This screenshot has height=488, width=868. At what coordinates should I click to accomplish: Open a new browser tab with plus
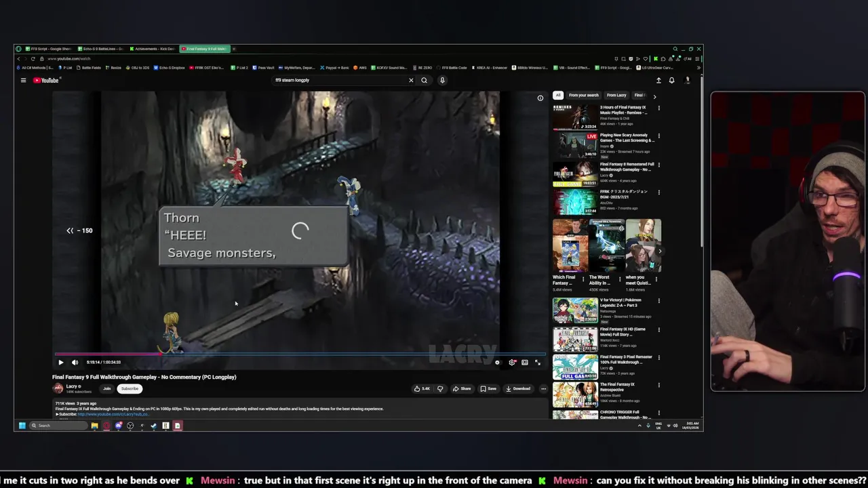(234, 49)
